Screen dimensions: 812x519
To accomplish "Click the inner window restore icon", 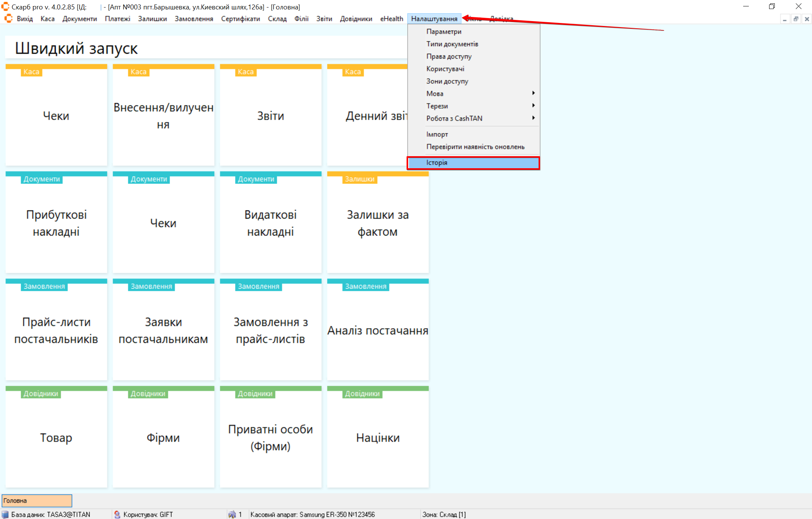I will click(x=796, y=19).
